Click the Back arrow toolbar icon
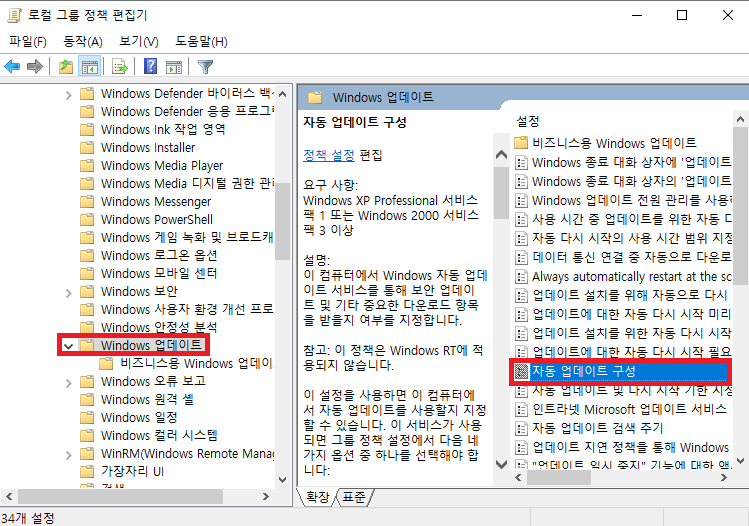The height and width of the screenshot is (526, 749). coord(12,66)
